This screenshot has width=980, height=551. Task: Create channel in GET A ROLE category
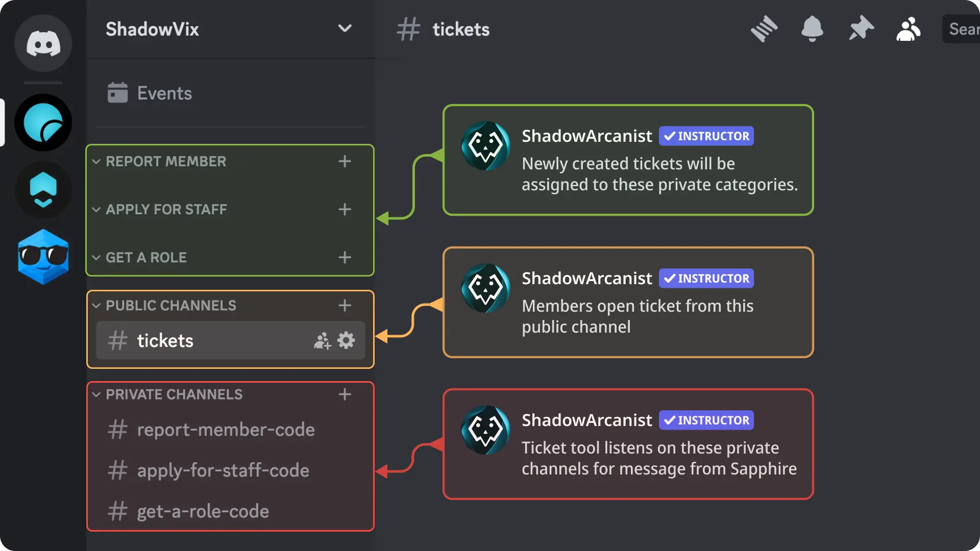(x=345, y=257)
